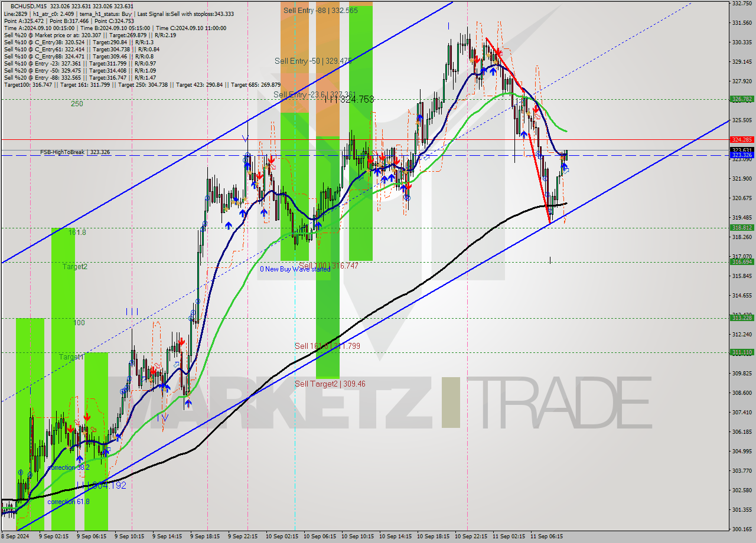756x543 pixels.
Task: Select the '11 Sep 06:15' time axis label
Action: pyautogui.click(x=546, y=537)
